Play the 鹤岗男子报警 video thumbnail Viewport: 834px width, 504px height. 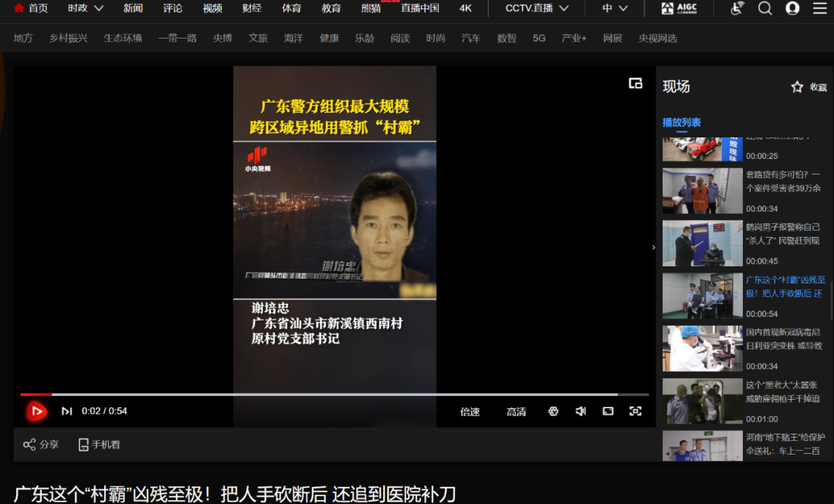(702, 244)
